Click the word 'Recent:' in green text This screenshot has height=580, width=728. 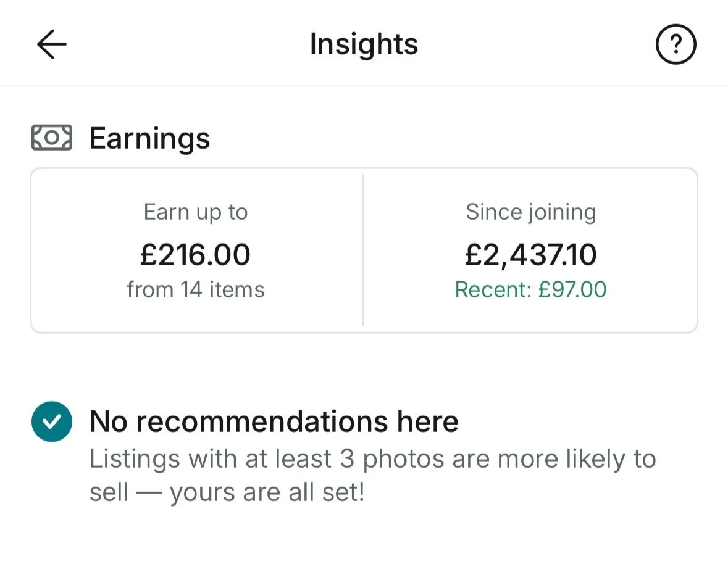pyautogui.click(x=493, y=289)
